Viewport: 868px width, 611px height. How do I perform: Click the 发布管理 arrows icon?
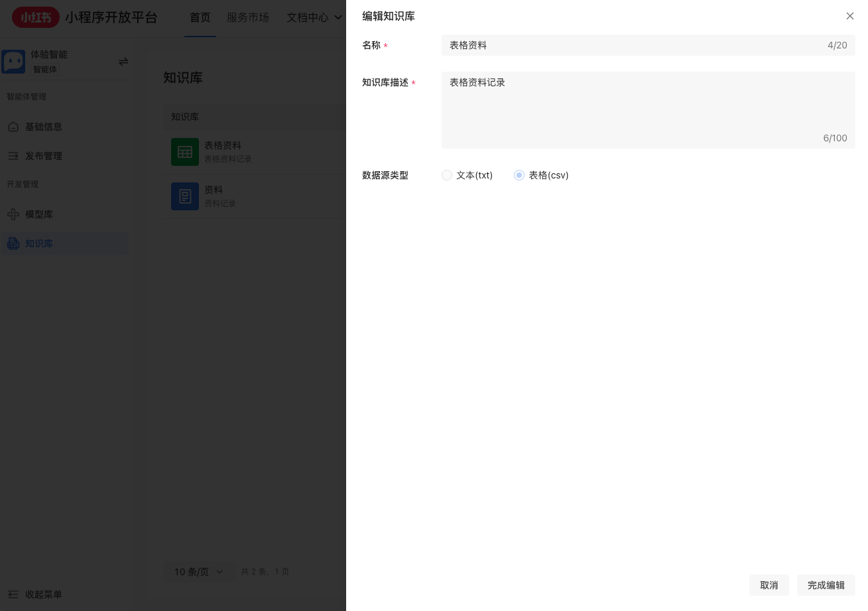[x=13, y=156]
